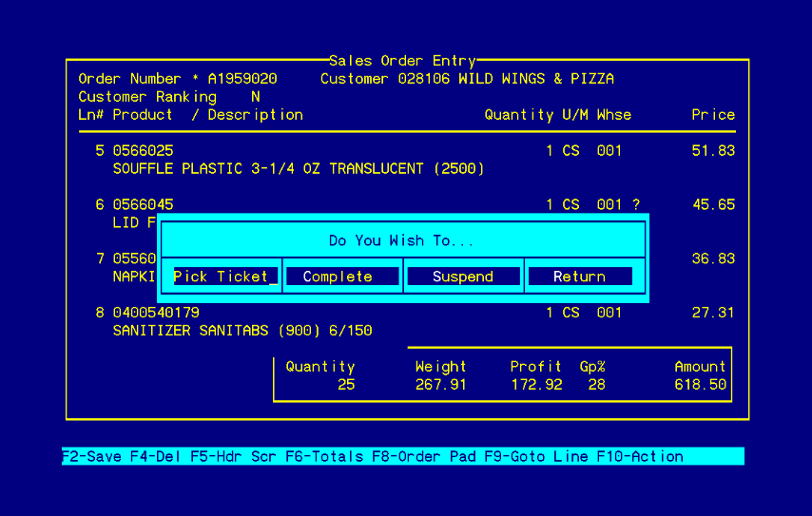Select product code 0566025 on line 5
The image size is (812, 516).
coord(143,150)
